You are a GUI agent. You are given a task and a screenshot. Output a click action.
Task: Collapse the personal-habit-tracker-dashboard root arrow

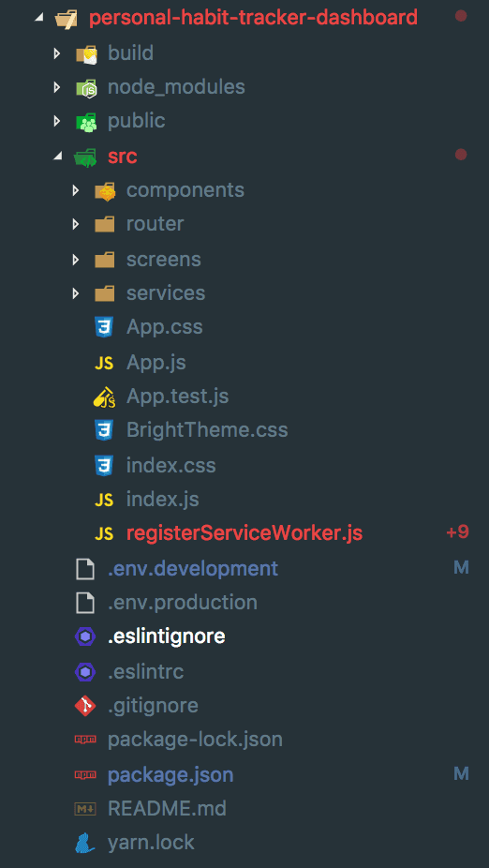click(37, 18)
